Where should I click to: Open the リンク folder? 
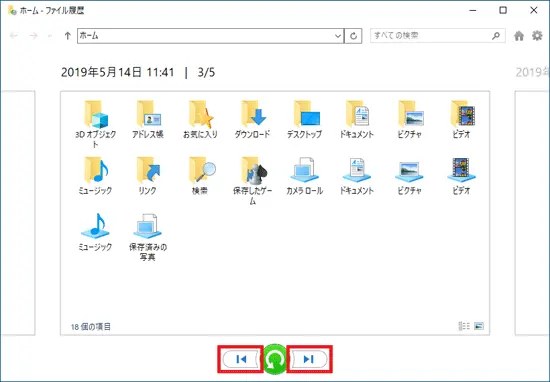pyautogui.click(x=148, y=176)
